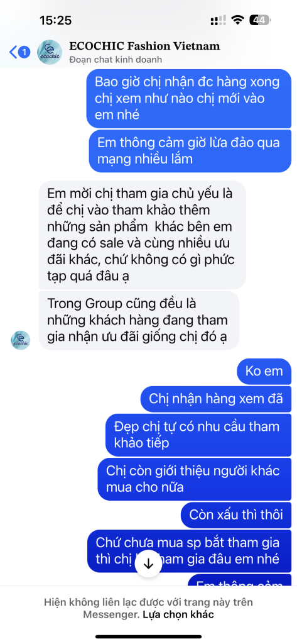Select message 'Chị còn giới thiệu người khác'

coord(195,479)
